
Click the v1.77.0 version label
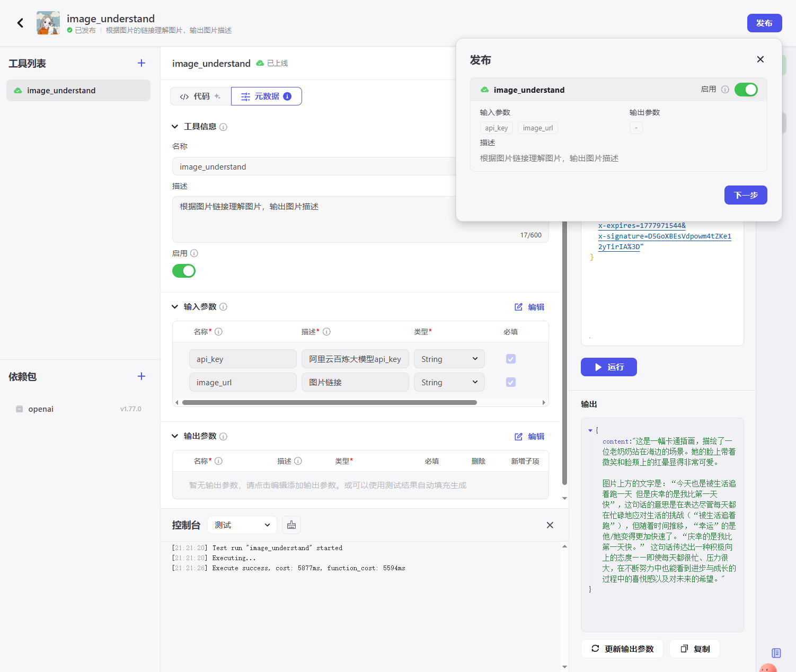131,409
